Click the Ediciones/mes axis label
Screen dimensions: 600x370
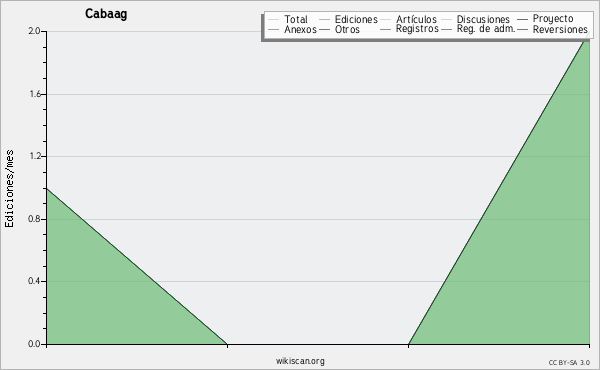coord(9,189)
